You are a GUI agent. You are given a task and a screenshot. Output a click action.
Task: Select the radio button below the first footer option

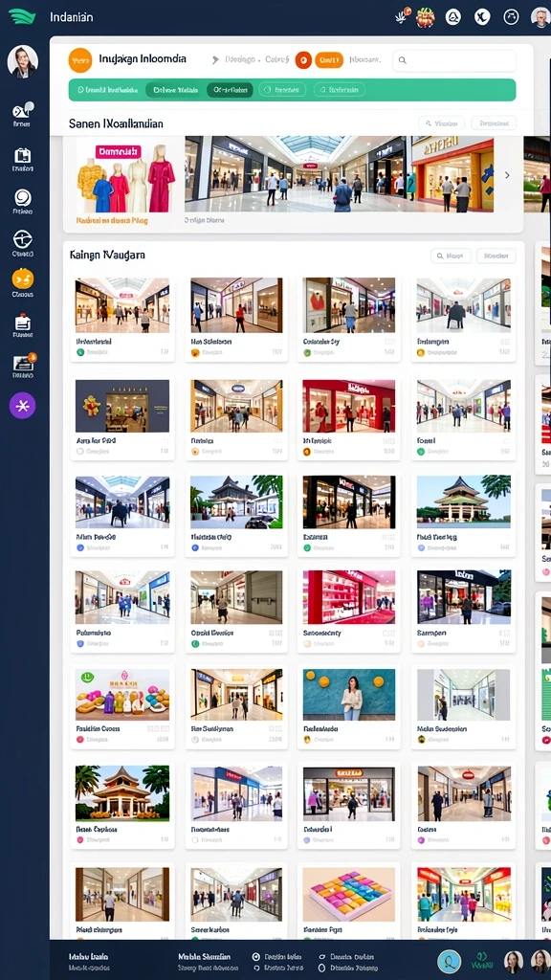click(x=255, y=968)
